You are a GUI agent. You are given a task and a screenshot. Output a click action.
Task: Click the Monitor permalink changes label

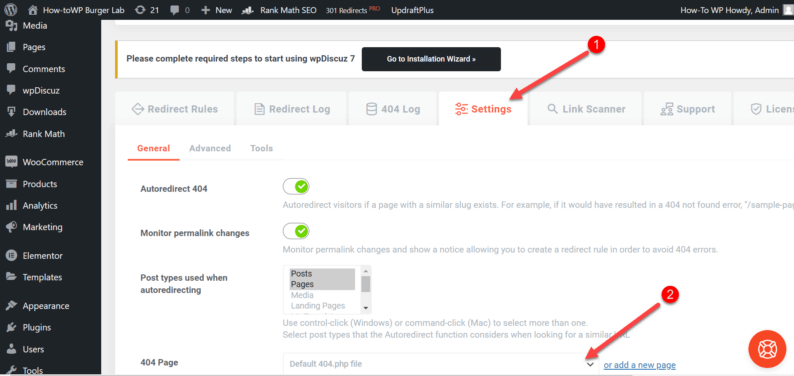click(194, 233)
